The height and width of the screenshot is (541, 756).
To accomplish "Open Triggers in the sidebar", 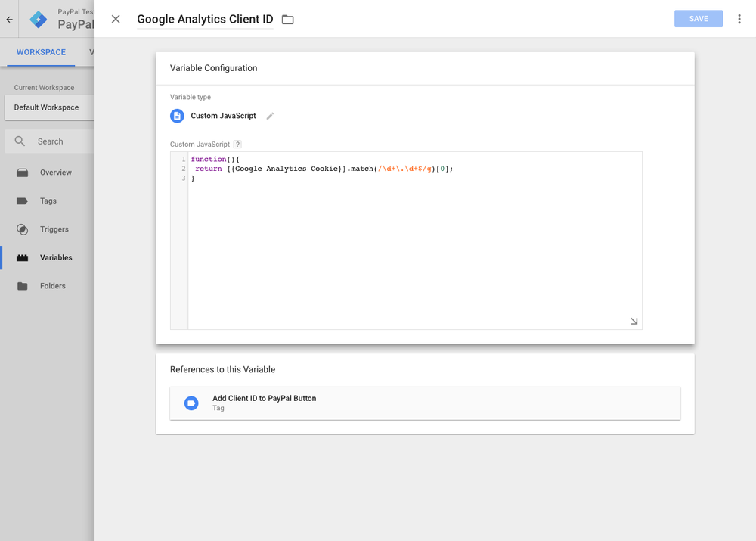I will [x=47, y=229].
